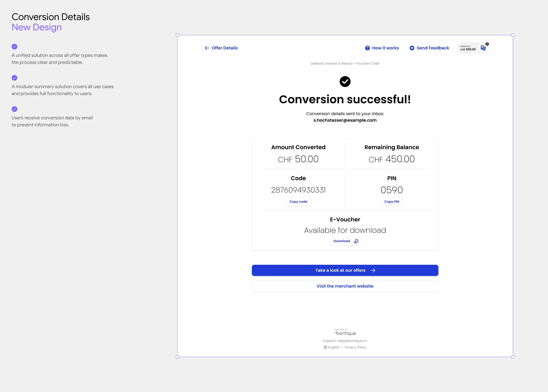Open the Privacy Policy link
Image resolution: width=548 pixels, height=392 pixels.
pos(356,347)
